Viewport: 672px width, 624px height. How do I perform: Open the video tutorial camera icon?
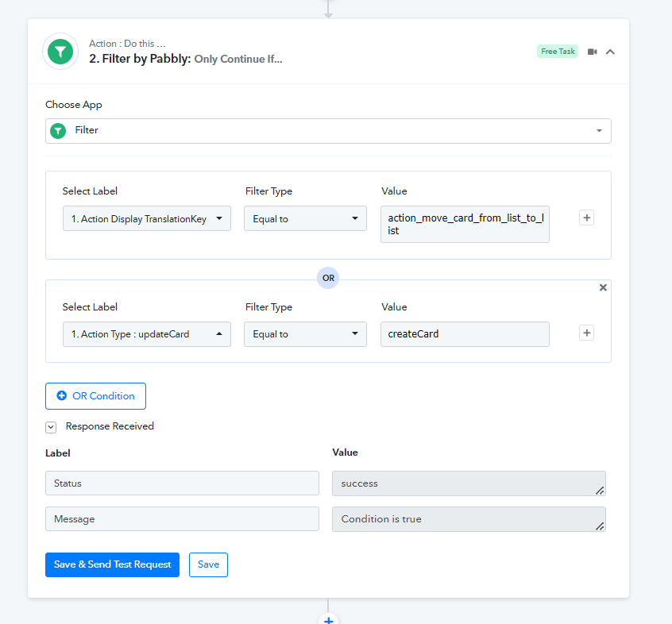coord(593,52)
